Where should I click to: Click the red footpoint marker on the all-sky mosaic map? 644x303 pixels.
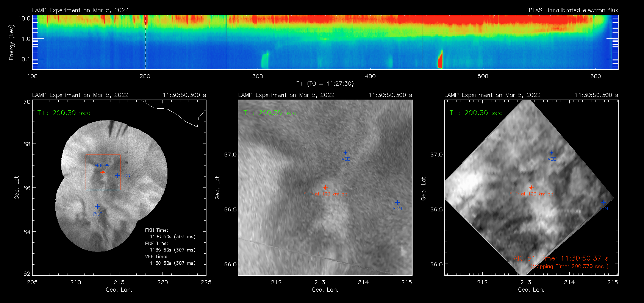tap(103, 172)
